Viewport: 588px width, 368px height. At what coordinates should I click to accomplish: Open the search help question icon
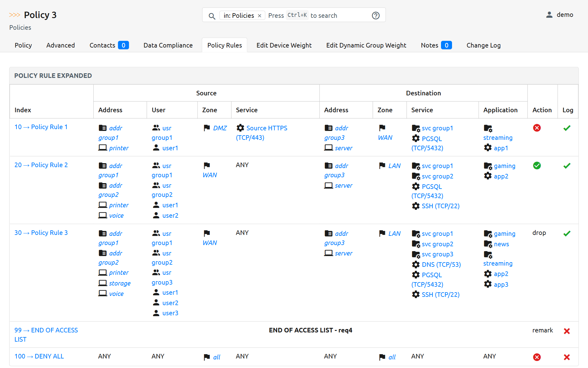(375, 16)
